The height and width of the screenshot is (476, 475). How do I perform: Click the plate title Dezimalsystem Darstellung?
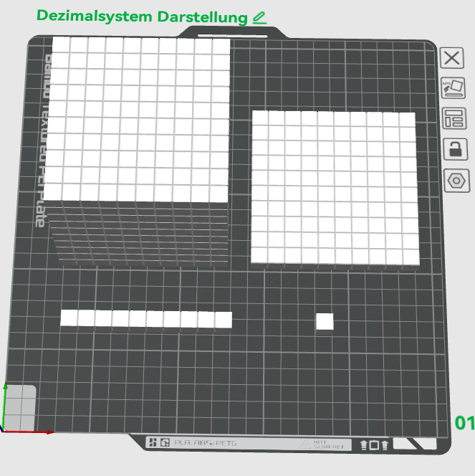(x=142, y=16)
